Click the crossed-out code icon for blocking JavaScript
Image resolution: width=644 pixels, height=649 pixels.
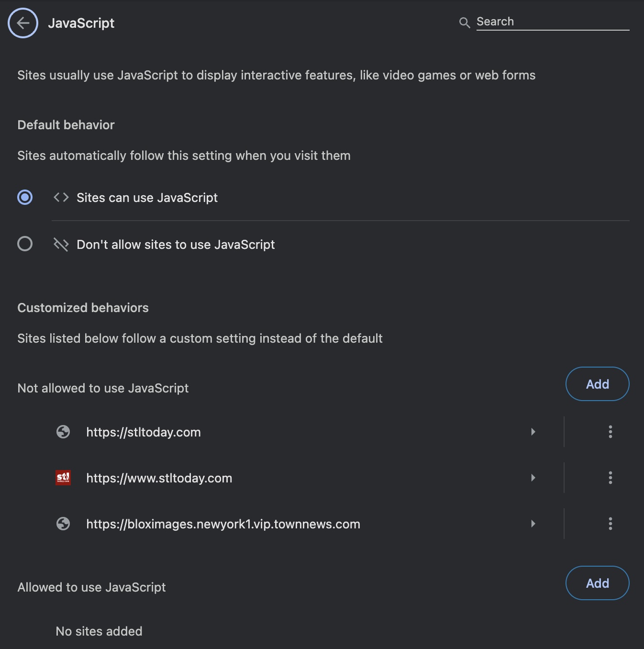pos(61,244)
